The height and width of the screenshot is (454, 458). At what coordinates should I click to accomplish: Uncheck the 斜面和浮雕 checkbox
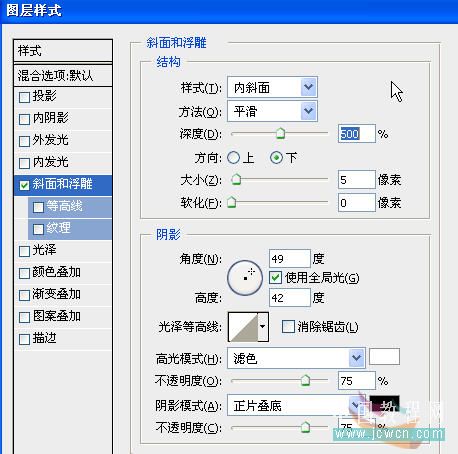click(x=24, y=185)
